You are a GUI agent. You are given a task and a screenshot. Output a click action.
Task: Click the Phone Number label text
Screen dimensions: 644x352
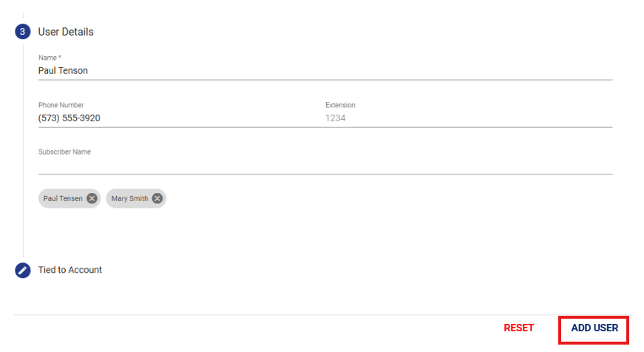pos(61,105)
